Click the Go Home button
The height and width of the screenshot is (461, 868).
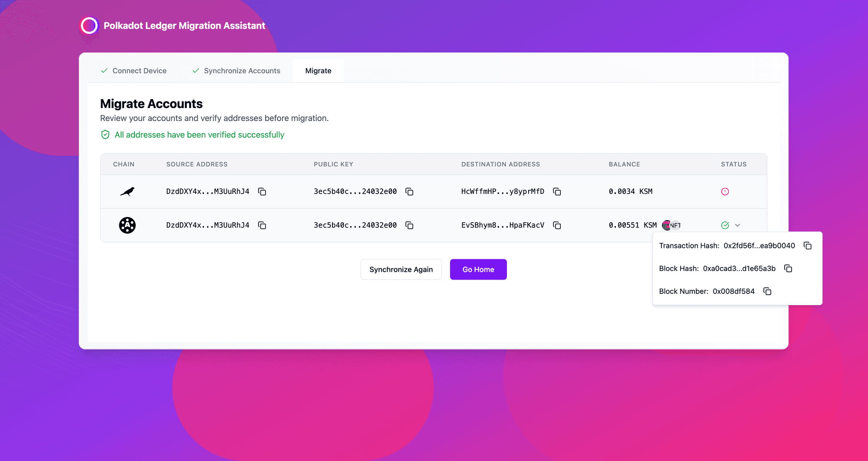[x=478, y=270]
